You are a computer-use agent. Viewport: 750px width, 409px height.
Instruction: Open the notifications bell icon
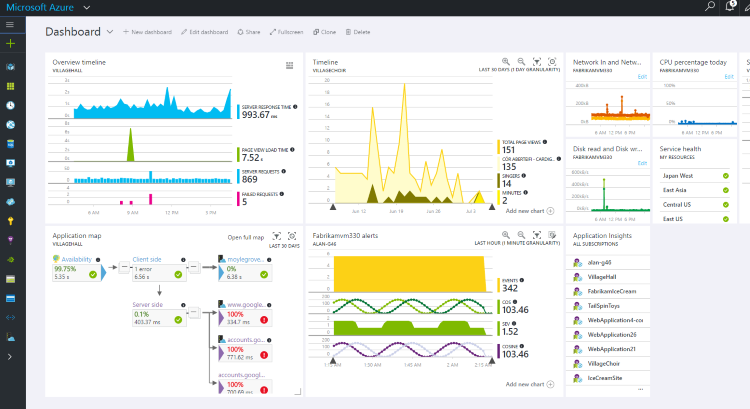pos(730,6)
